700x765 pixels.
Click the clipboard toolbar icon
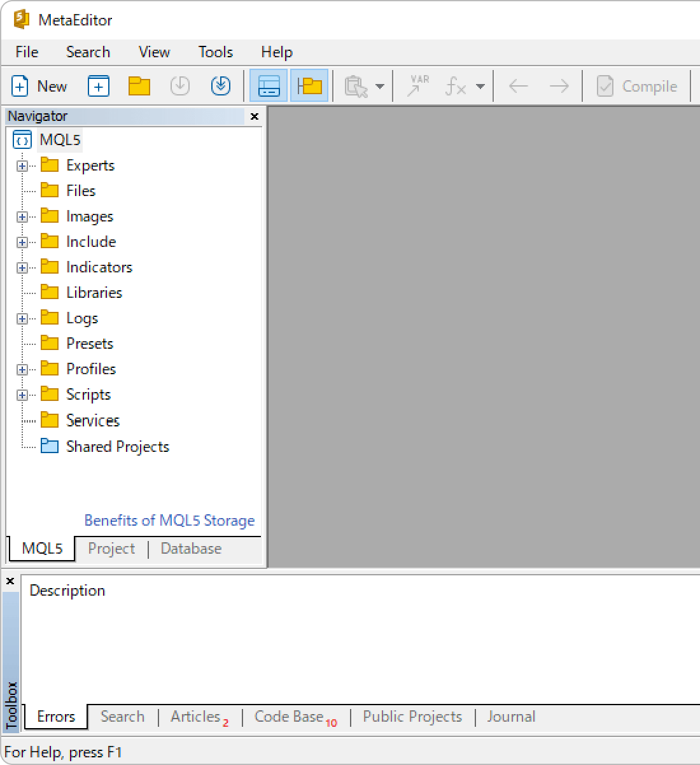(356, 86)
